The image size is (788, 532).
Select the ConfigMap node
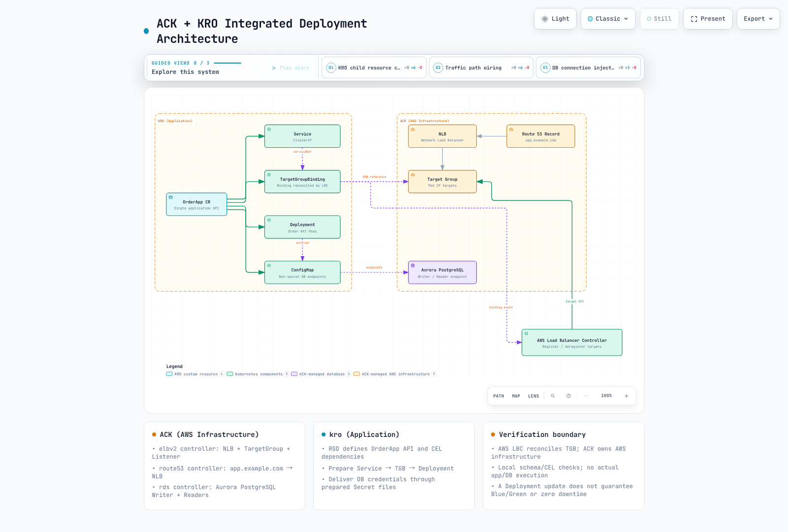[302, 272]
